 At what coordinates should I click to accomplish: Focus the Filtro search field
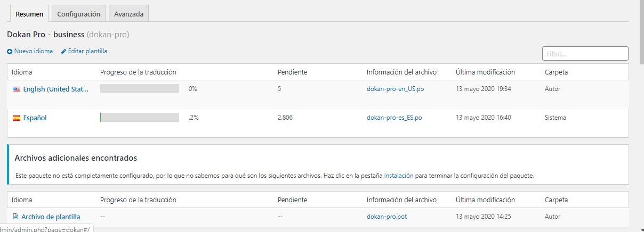pyautogui.click(x=585, y=54)
